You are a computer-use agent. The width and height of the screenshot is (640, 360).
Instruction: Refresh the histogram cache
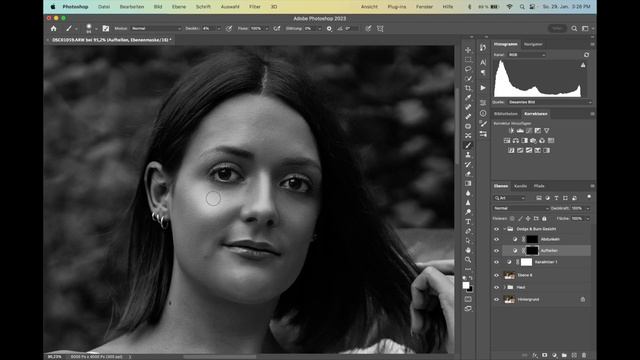587,55
